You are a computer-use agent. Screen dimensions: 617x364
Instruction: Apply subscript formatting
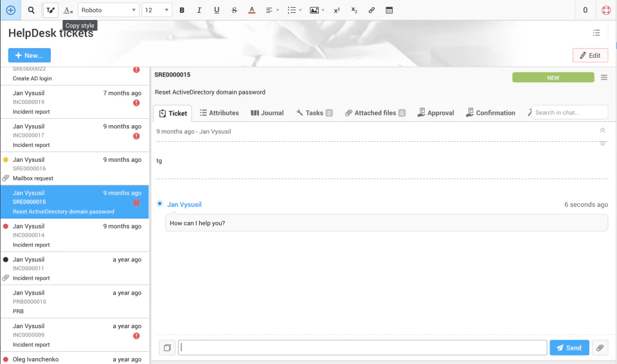point(354,10)
